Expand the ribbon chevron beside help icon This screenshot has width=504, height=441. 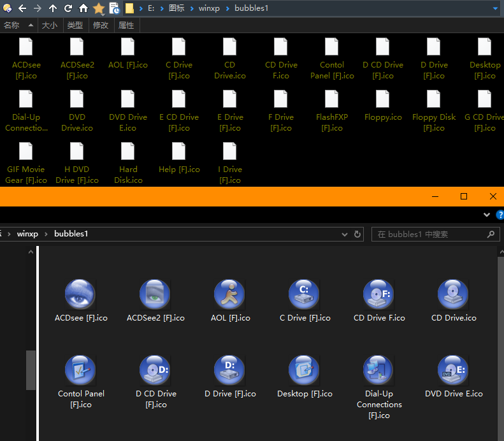point(487,215)
